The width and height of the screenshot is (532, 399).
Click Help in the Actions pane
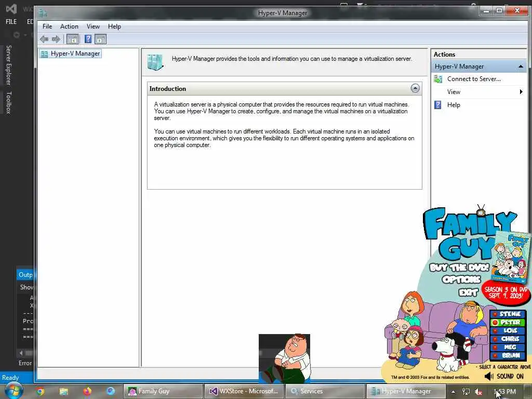point(453,105)
